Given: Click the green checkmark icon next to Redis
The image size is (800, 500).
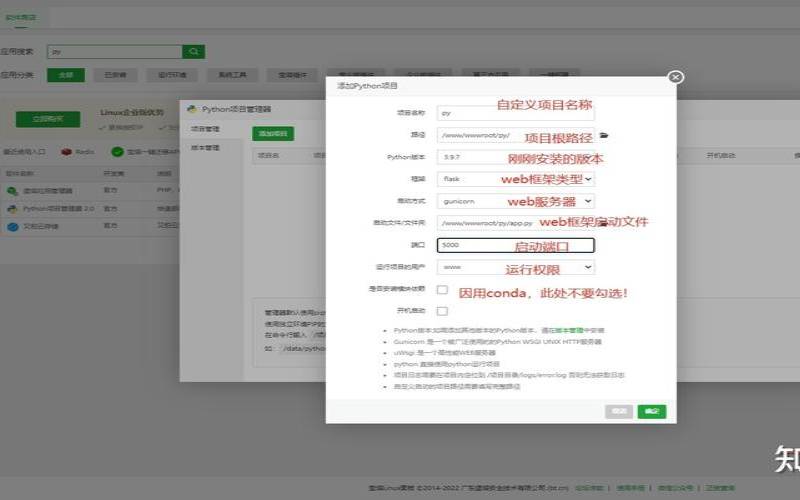Looking at the screenshot, I should point(117,152).
